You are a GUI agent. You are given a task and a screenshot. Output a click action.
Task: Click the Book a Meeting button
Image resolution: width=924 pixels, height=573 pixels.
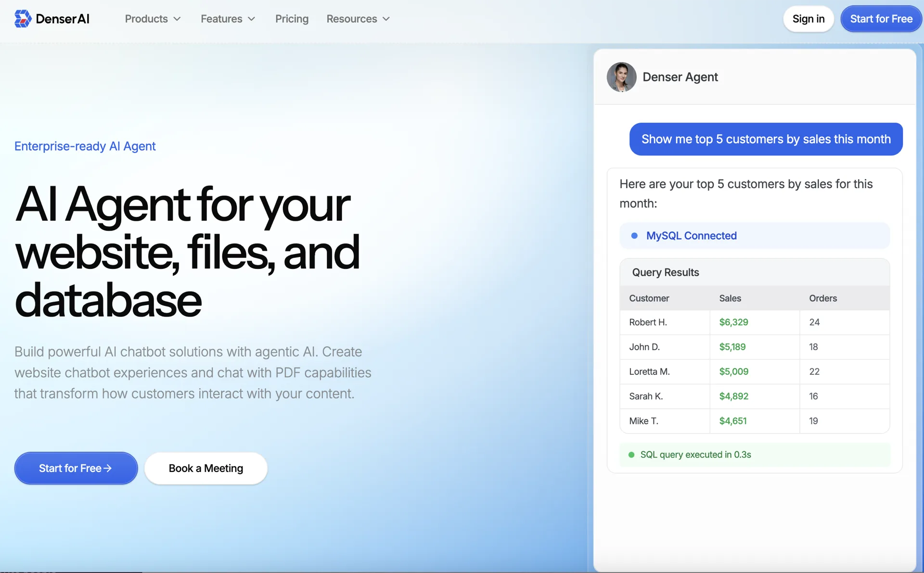[205, 468]
